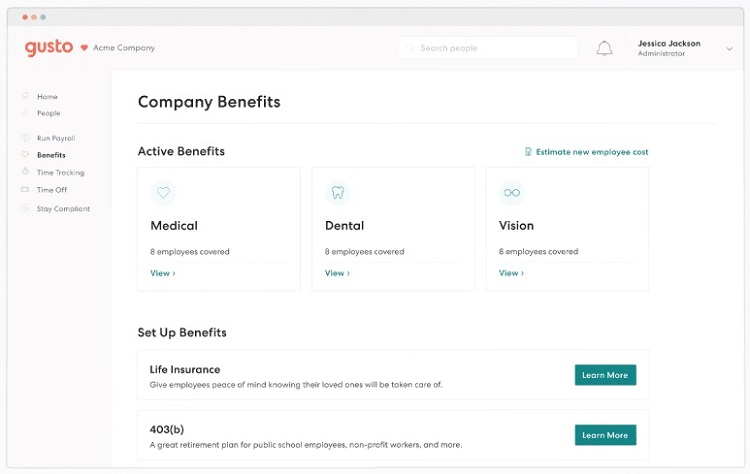Click Dental's 8 employees covered text
Screen dimensions: 750x474
point(364,252)
